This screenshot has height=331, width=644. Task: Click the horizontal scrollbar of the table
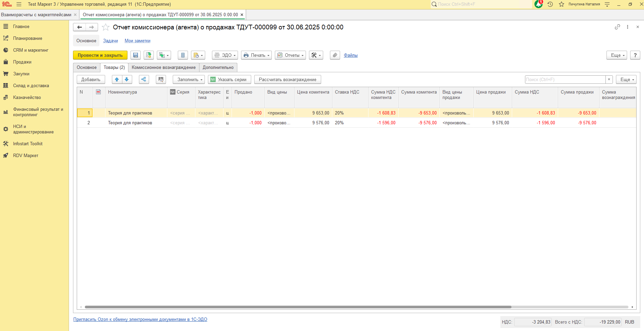tap(297, 307)
